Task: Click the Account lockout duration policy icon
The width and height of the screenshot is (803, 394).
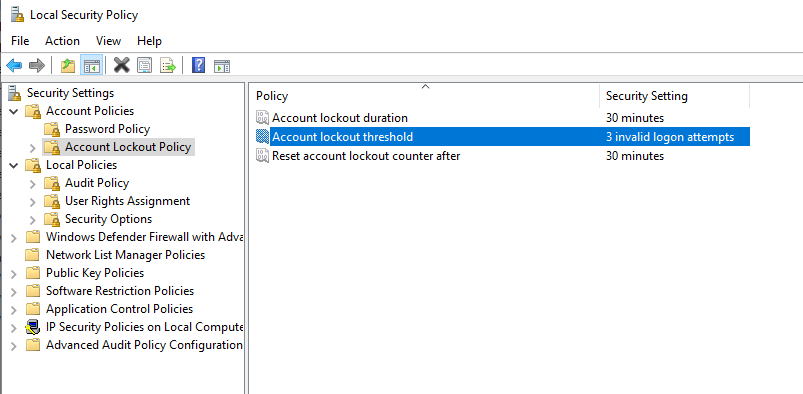Action: 262,118
